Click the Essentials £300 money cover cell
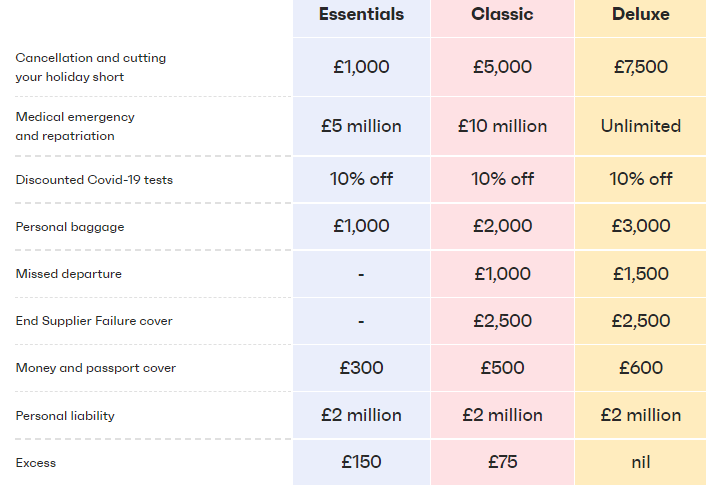The width and height of the screenshot is (708, 485). pos(361,368)
